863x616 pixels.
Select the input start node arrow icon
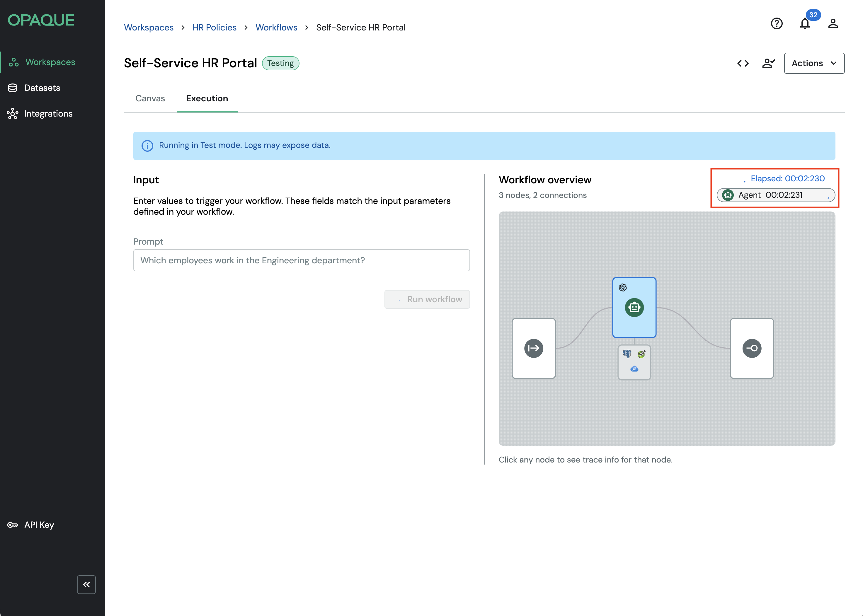pos(534,348)
